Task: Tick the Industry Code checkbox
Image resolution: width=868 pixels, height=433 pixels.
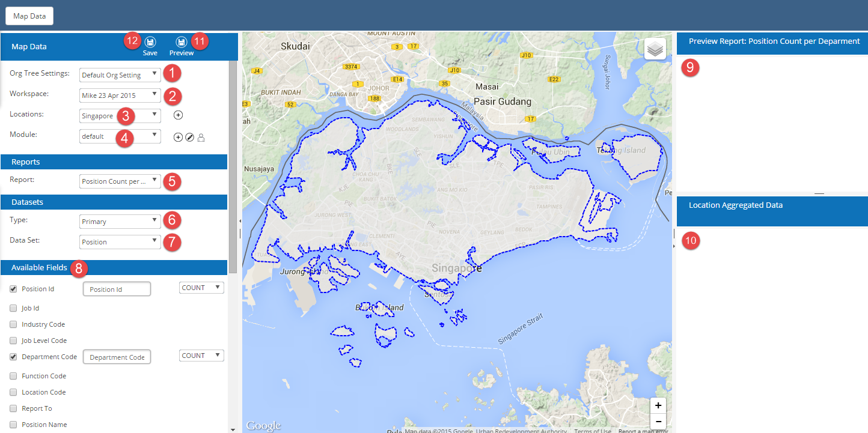Action: click(13, 324)
